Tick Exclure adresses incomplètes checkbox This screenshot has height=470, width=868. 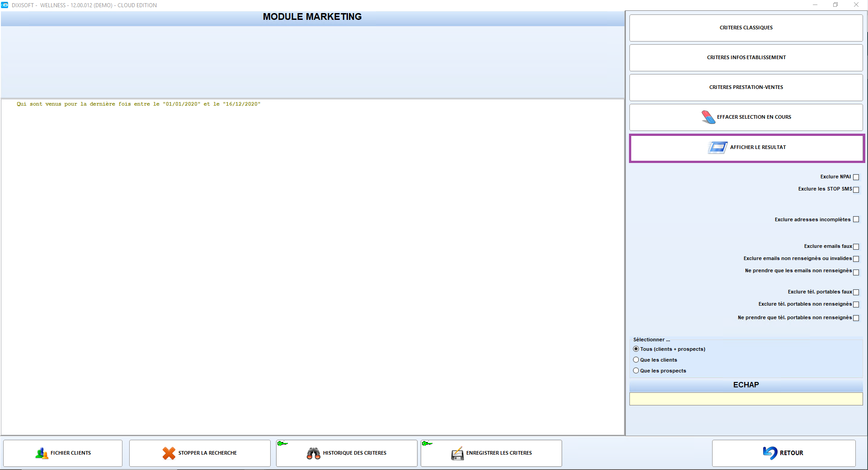point(856,219)
